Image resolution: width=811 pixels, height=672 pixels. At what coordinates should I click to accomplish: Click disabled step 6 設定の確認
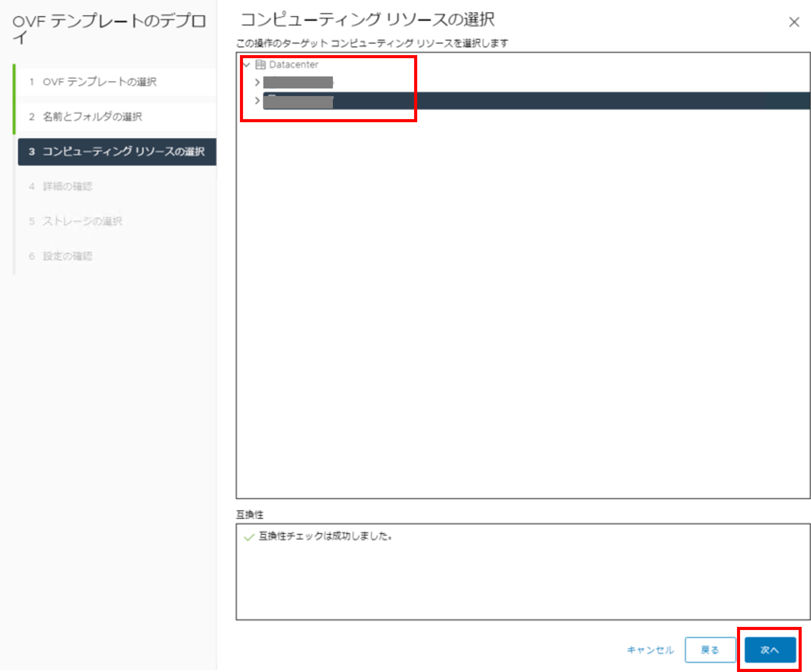[x=67, y=256]
